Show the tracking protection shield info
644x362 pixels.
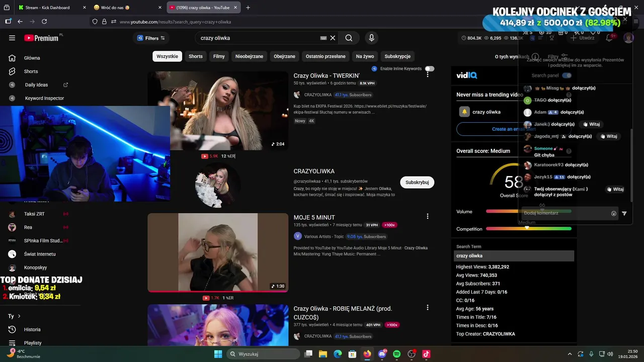pos(95,22)
